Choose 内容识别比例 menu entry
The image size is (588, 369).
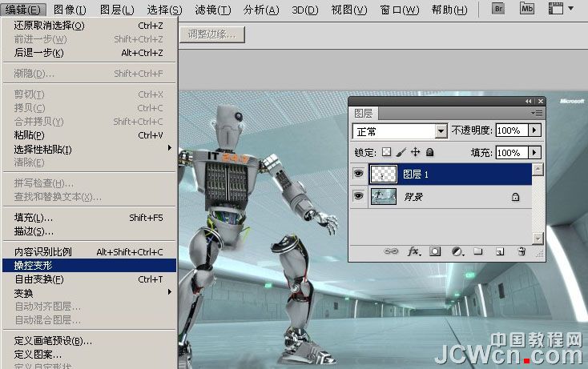(x=89, y=252)
